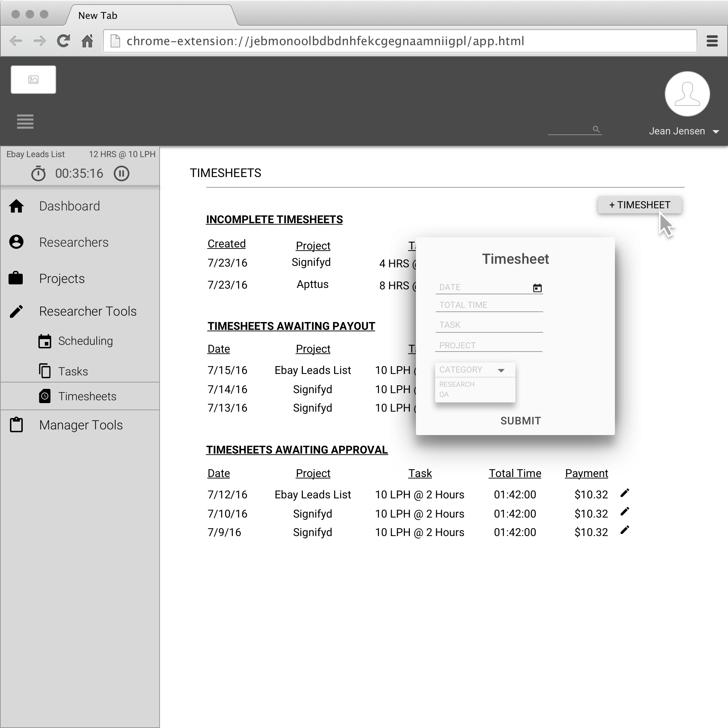Pause the running task timer
The width and height of the screenshot is (728, 728).
tap(121, 174)
